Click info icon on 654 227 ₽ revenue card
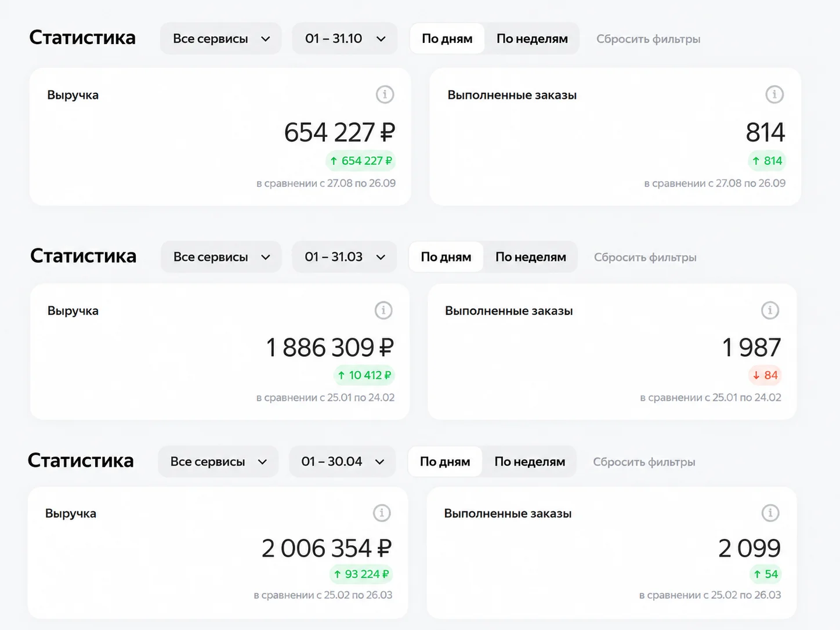This screenshot has height=630, width=840. (385, 94)
